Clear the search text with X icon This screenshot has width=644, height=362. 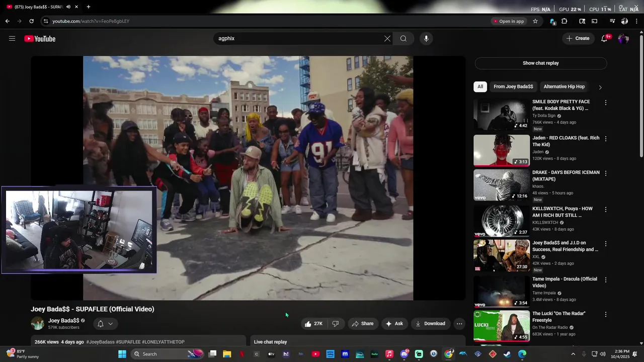pyautogui.click(x=387, y=39)
